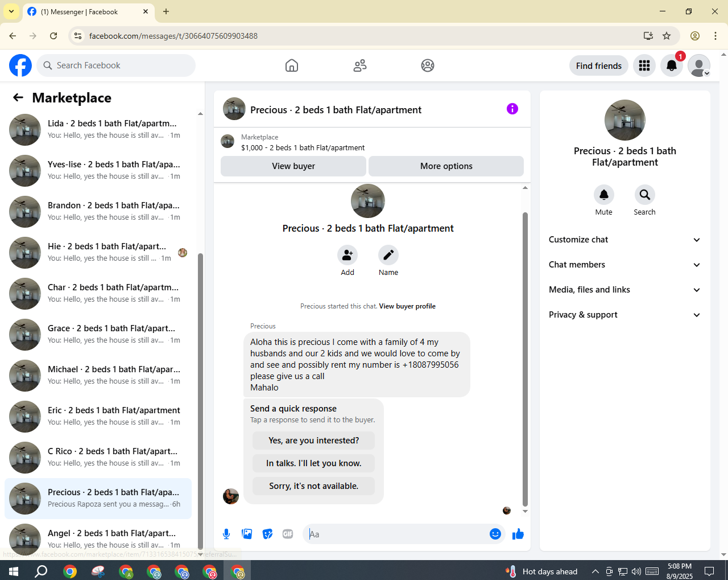Open Grace conversation in chat list

coord(98,335)
